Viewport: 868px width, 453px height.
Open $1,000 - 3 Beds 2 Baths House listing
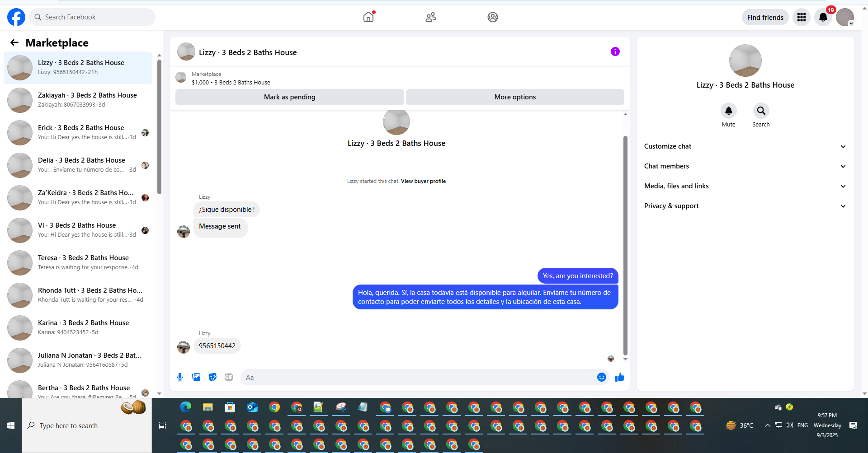click(231, 83)
